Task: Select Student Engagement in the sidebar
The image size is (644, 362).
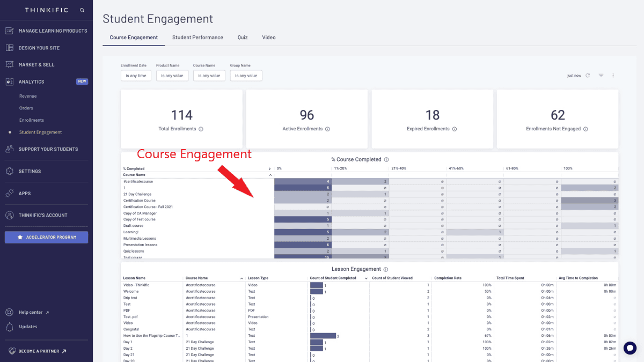Action: point(40,132)
